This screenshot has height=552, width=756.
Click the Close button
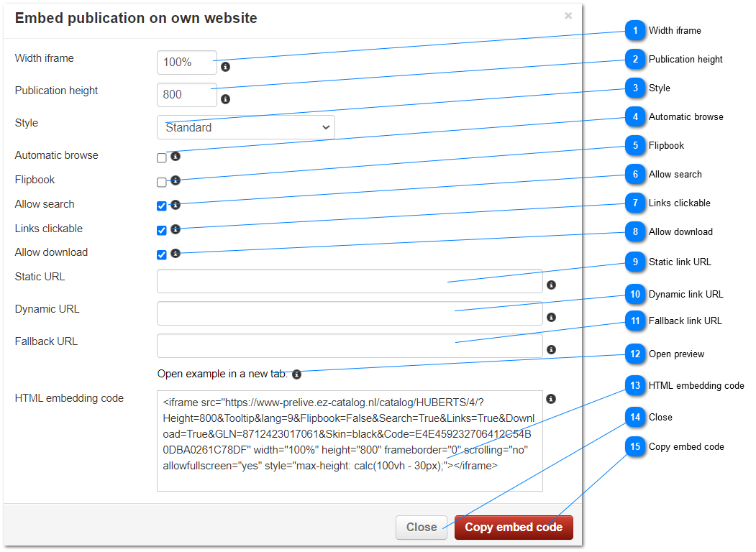click(x=422, y=528)
